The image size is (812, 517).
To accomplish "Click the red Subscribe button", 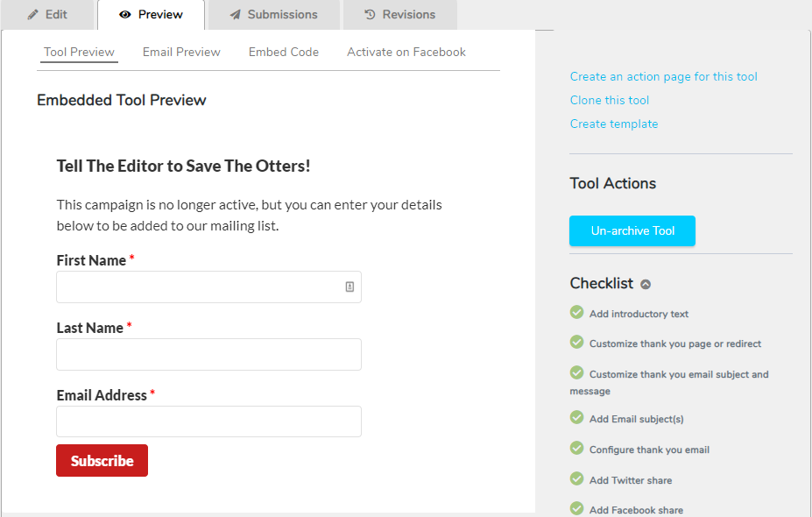I will [102, 461].
